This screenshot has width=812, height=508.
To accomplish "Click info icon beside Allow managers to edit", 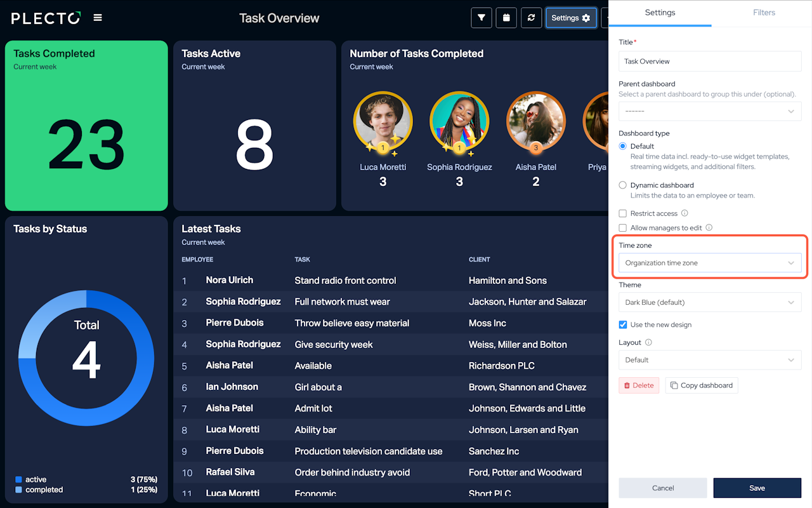I will point(709,227).
